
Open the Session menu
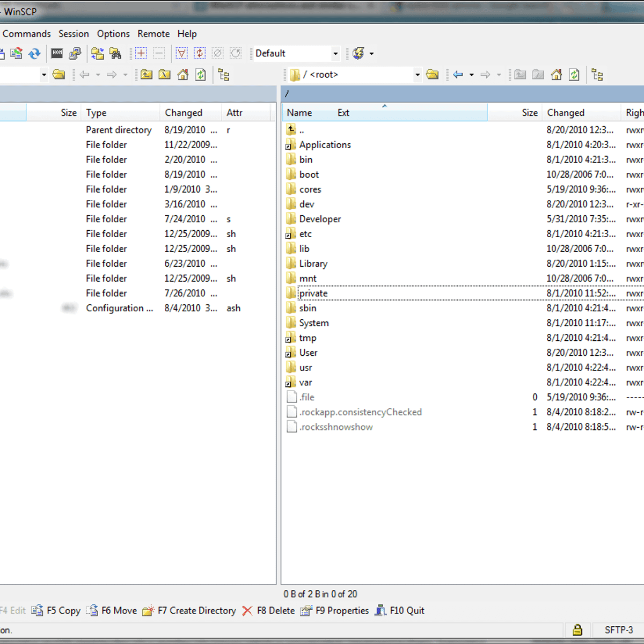(74, 34)
